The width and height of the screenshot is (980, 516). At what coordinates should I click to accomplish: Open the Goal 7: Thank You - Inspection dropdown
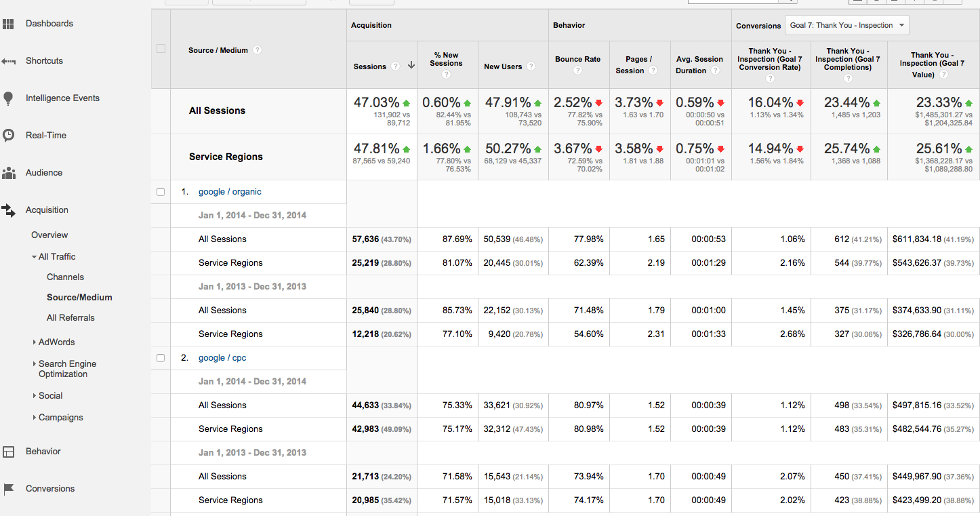pos(846,26)
